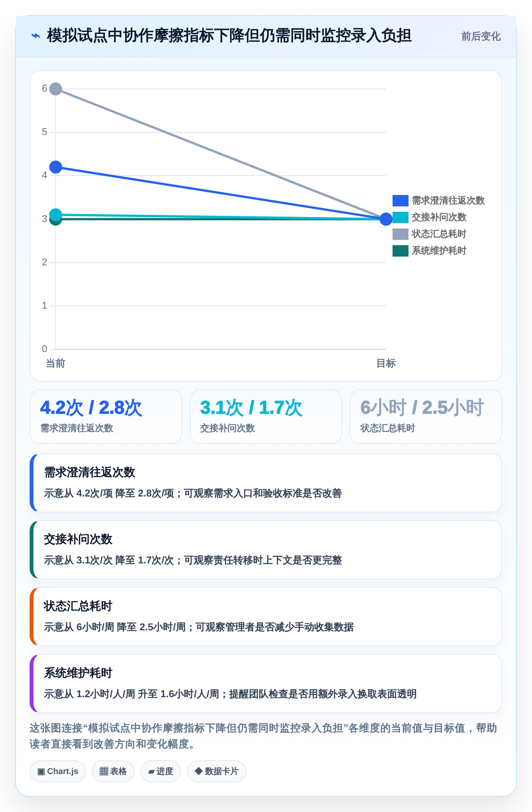The height and width of the screenshot is (812, 532).
Task: Click legend label 状态汇总耗时
Action: (439, 234)
